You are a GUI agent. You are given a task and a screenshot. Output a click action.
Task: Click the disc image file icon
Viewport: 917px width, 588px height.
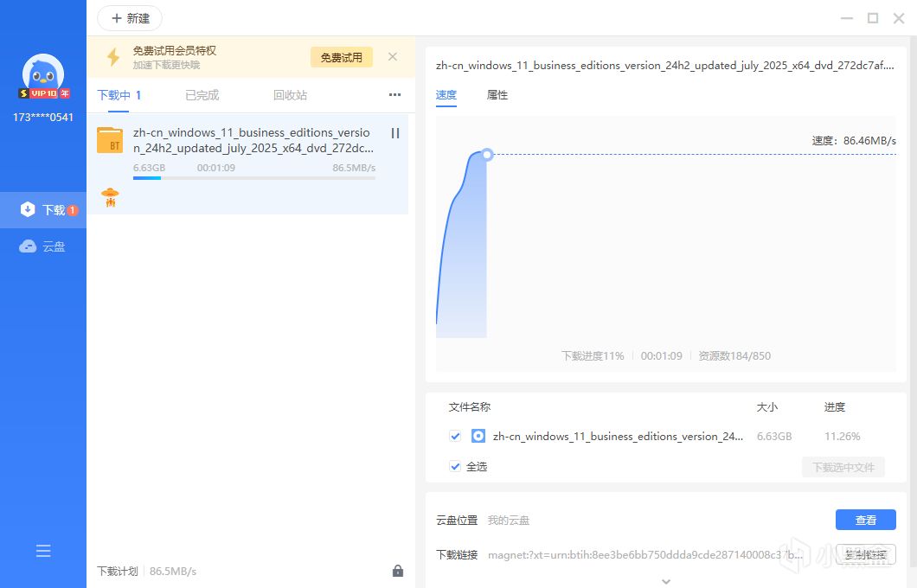point(478,436)
